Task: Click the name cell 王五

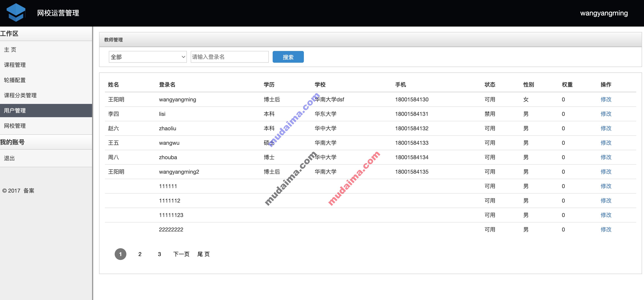Action: 113,143
